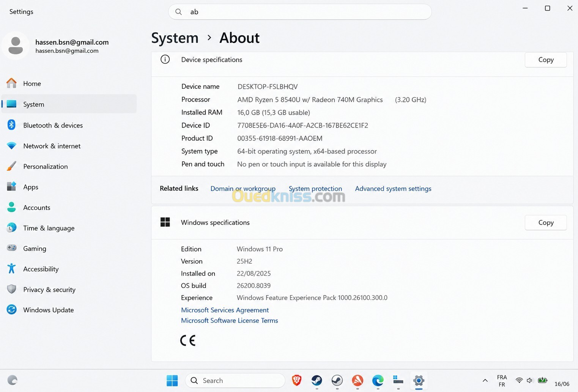Select the Accessibility figure icon
The height and width of the screenshot is (392, 578).
coord(11,269)
